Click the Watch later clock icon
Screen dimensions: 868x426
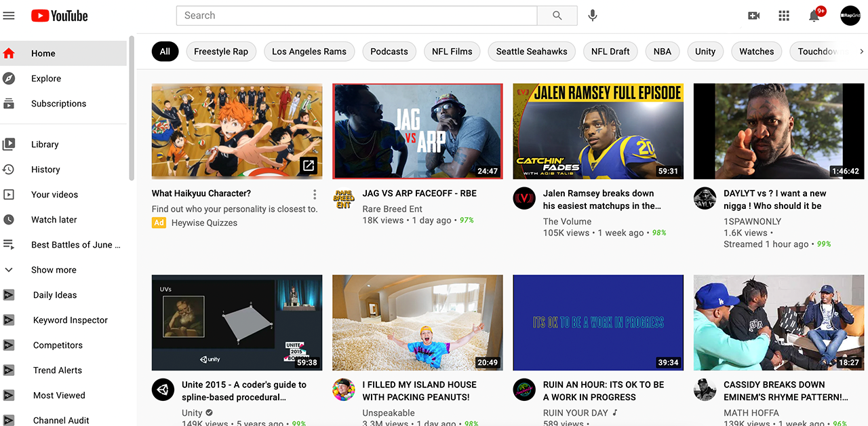9,219
